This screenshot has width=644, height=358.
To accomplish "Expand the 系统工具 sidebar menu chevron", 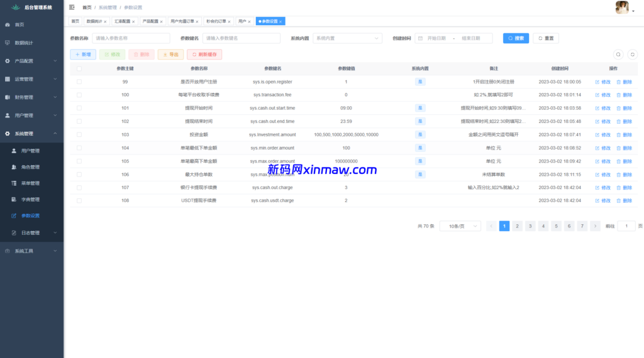I will (55, 251).
